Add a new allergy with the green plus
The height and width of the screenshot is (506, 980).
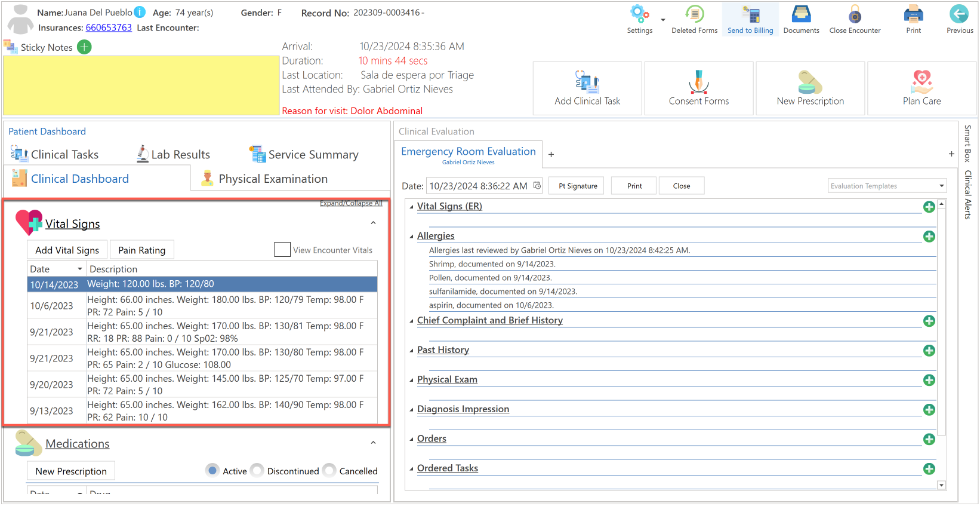(x=929, y=237)
